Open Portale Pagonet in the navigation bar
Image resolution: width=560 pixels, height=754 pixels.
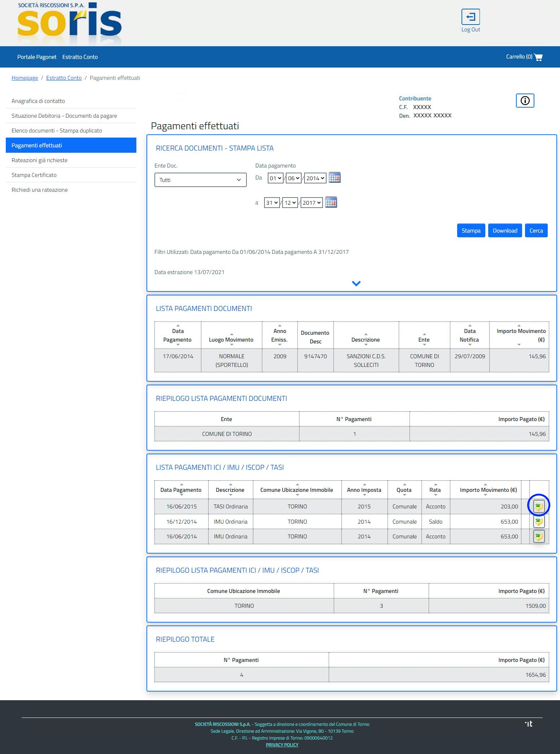37,57
